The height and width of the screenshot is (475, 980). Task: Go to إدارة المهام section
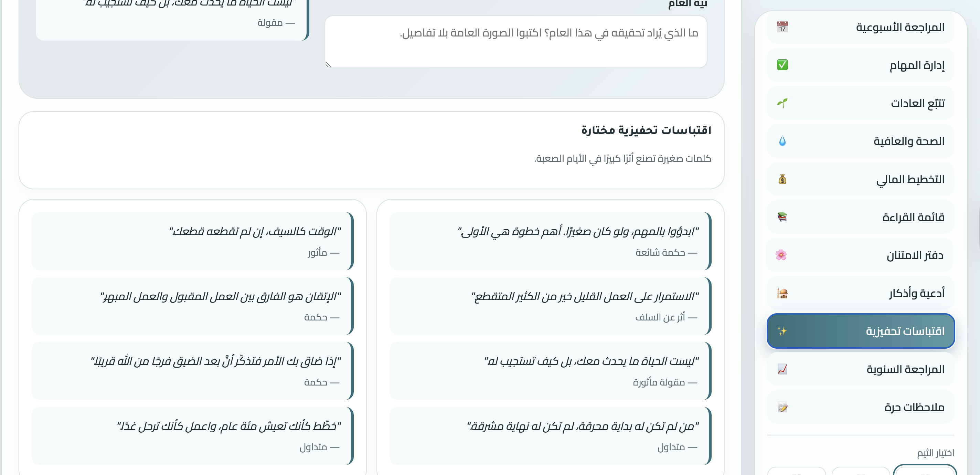[x=861, y=65]
